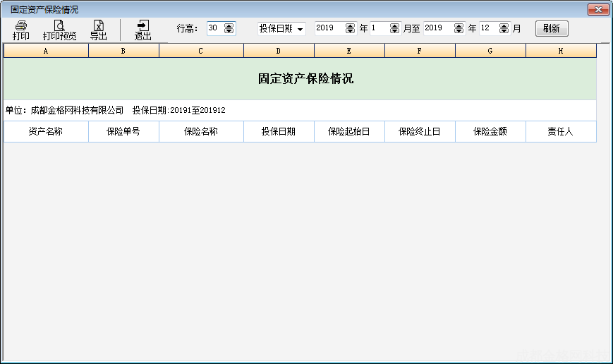Image resolution: width=613 pixels, height=364 pixels.
Task: Open 打印预览 print preview
Action: [59, 30]
